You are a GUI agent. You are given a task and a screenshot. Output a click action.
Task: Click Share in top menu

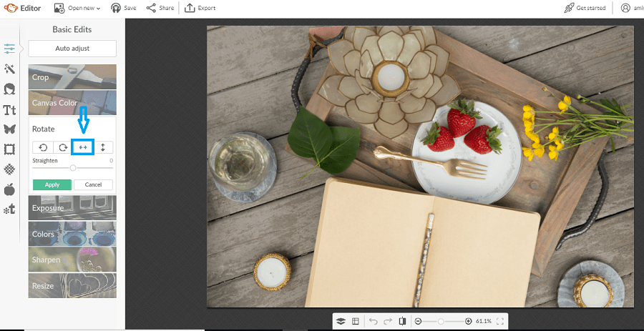click(x=160, y=8)
